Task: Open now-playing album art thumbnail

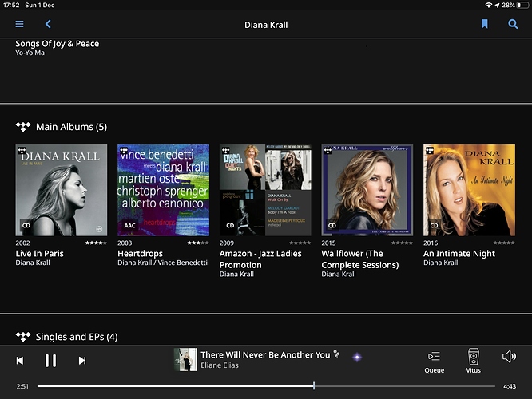Action: pos(185,360)
